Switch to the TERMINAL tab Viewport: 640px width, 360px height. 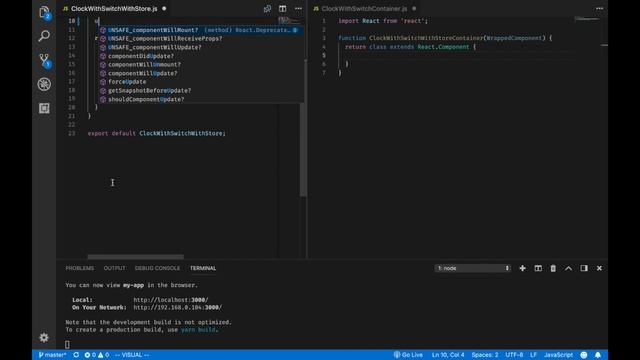[203, 268]
